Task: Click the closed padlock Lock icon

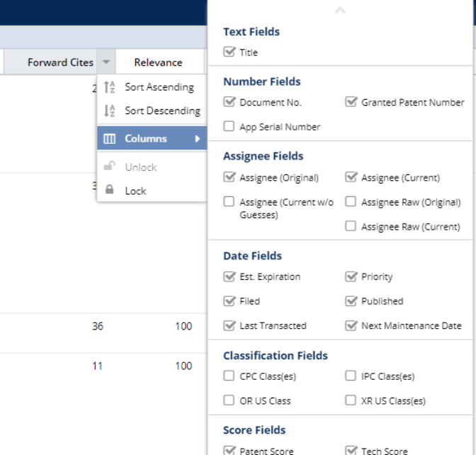Action: pos(109,189)
